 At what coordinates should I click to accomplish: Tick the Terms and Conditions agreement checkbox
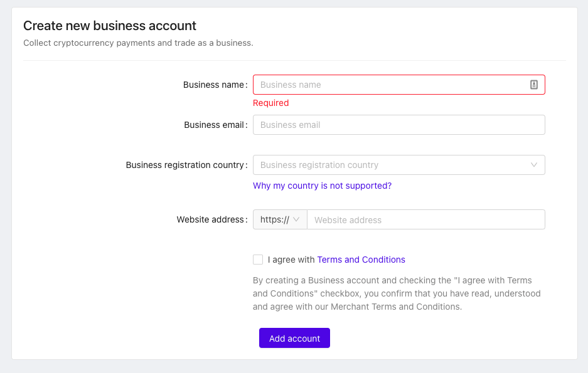point(258,260)
